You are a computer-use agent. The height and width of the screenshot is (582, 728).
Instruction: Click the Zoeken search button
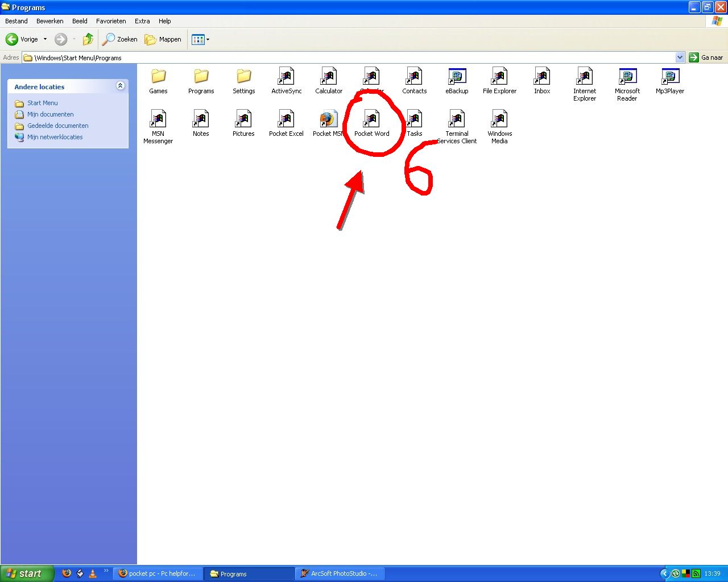[x=119, y=39]
